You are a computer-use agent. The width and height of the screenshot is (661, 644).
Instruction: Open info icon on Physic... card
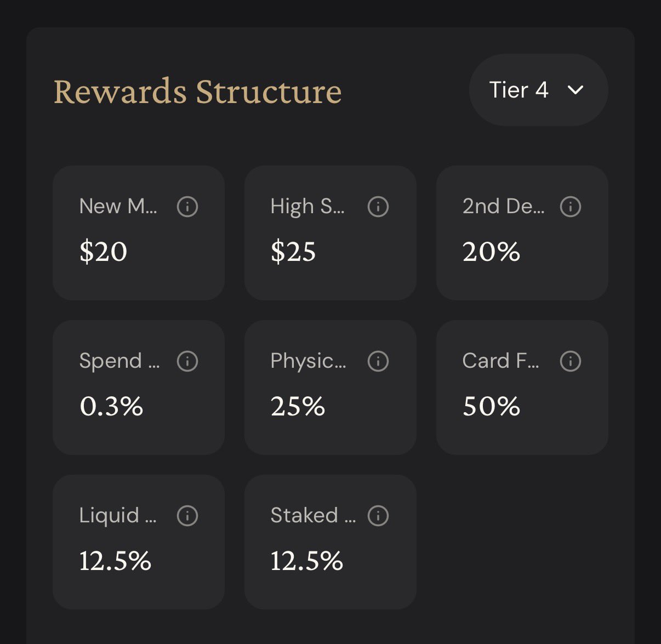pyautogui.click(x=378, y=361)
